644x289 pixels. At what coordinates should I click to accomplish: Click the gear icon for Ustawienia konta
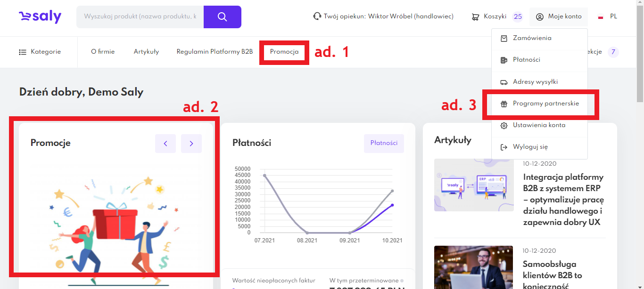[x=504, y=126]
